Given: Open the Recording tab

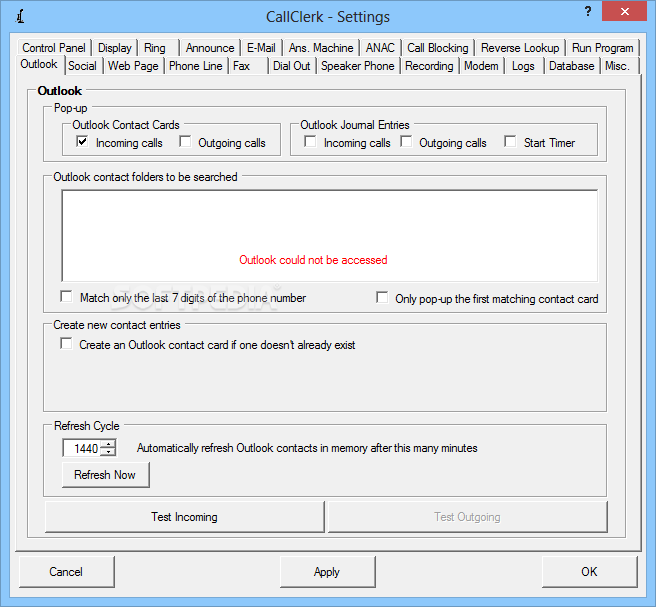Looking at the screenshot, I should [429, 66].
